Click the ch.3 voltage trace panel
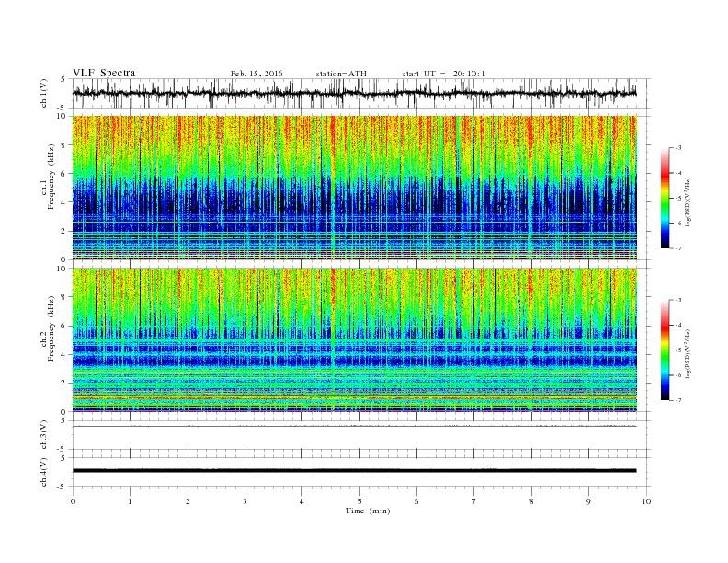This screenshot has height=563, width=728. click(x=361, y=435)
